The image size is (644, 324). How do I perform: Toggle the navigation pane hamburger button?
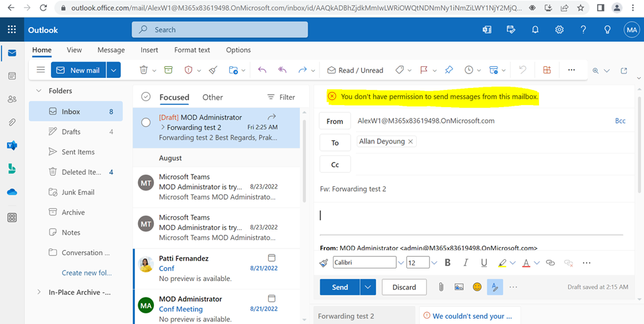(41, 70)
